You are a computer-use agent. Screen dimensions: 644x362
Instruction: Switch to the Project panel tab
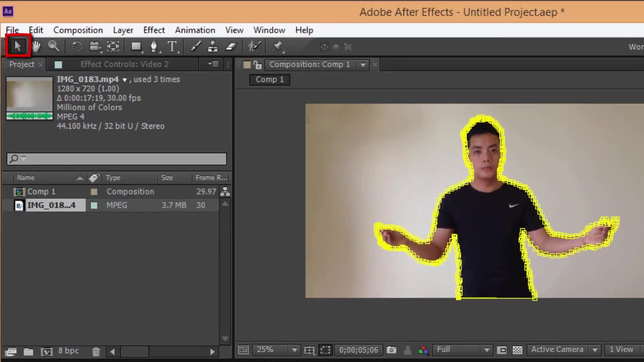tap(22, 64)
